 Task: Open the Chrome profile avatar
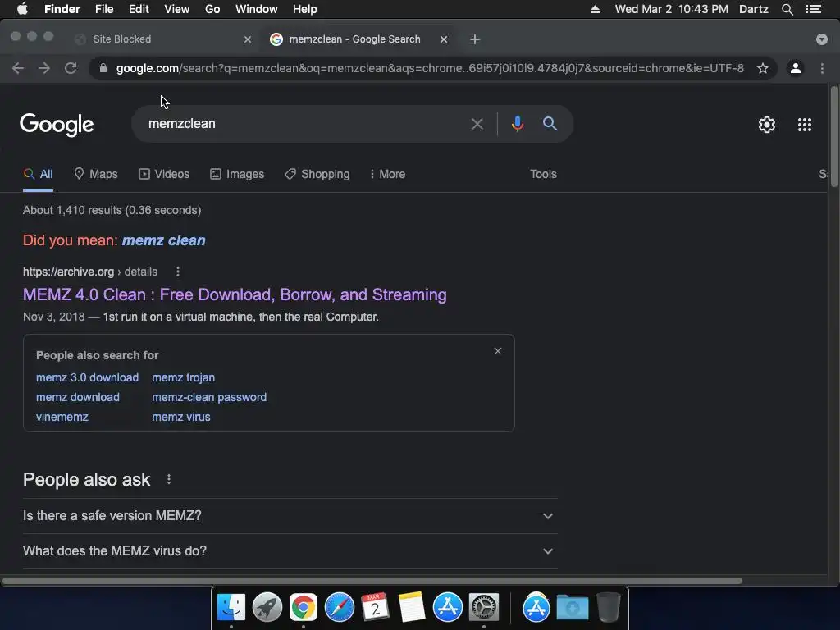point(796,68)
